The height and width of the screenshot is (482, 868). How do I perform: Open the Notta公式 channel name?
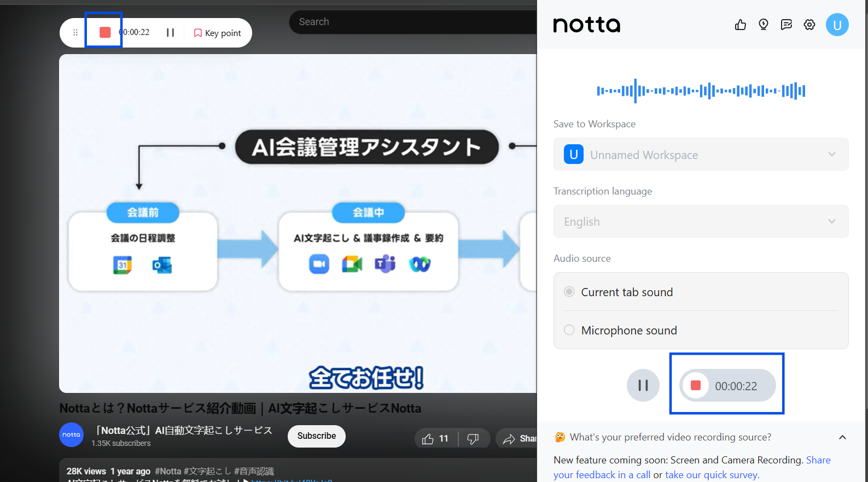point(182,431)
